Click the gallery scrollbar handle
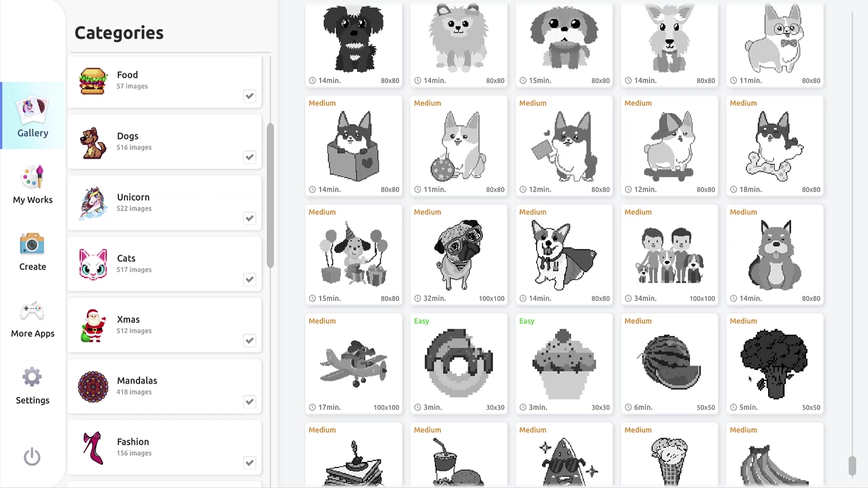Screen dimensions: 868x488 point(852,466)
